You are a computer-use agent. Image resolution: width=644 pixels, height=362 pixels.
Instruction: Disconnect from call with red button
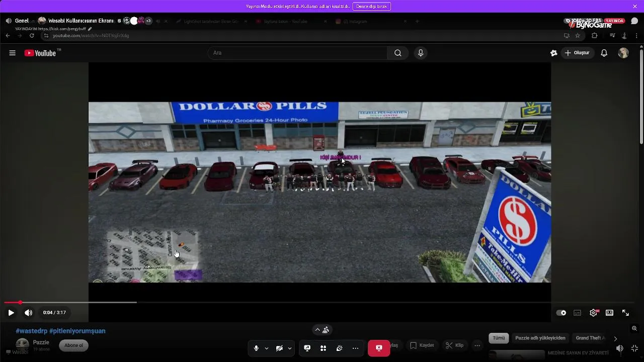379,348
